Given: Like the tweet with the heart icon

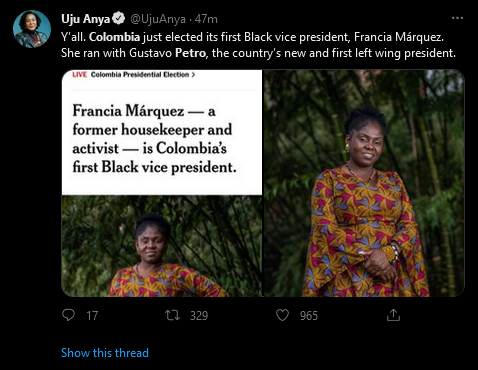Looking at the screenshot, I should 282,315.
